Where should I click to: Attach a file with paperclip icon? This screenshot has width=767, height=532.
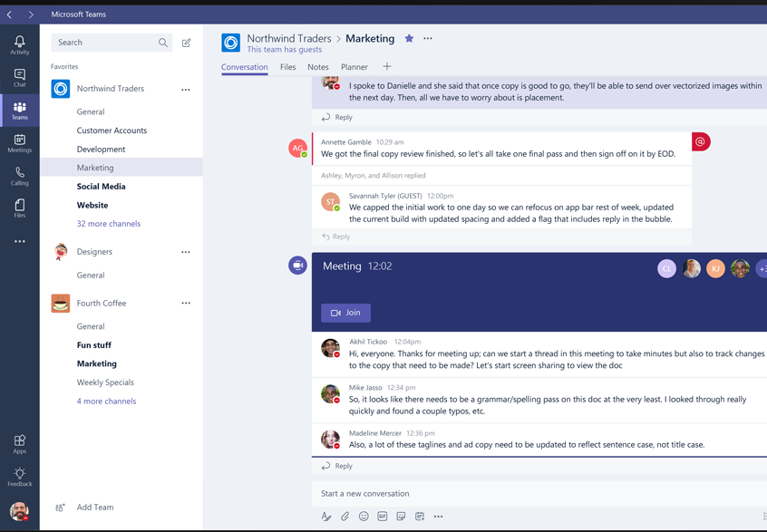pos(345,517)
